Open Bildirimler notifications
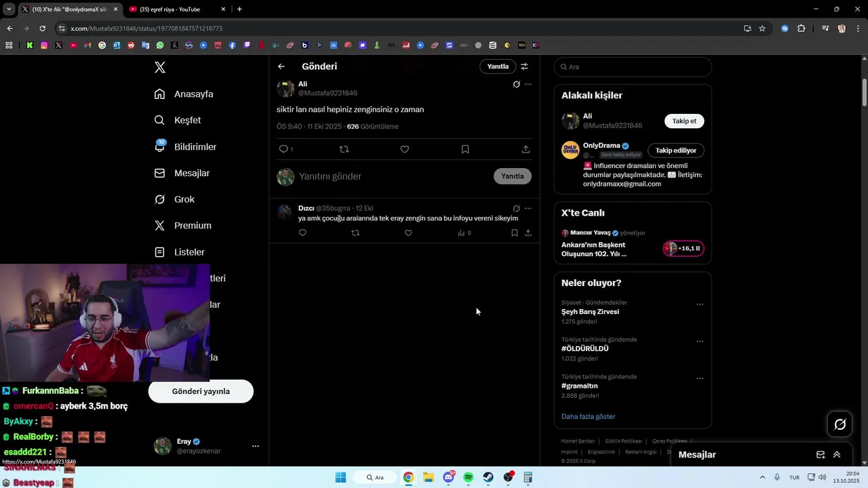Image resolution: width=868 pixels, height=488 pixels. coord(185,146)
